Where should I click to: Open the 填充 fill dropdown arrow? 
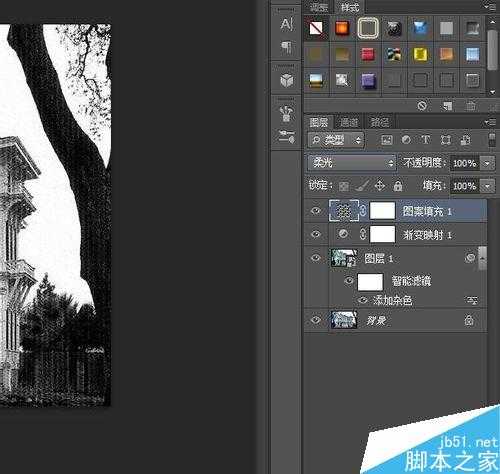pos(488,186)
